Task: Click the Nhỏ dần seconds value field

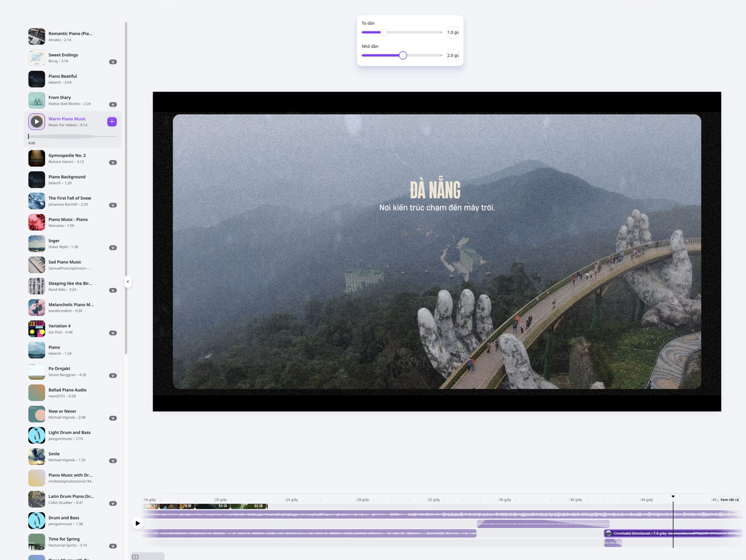Action: (x=452, y=56)
